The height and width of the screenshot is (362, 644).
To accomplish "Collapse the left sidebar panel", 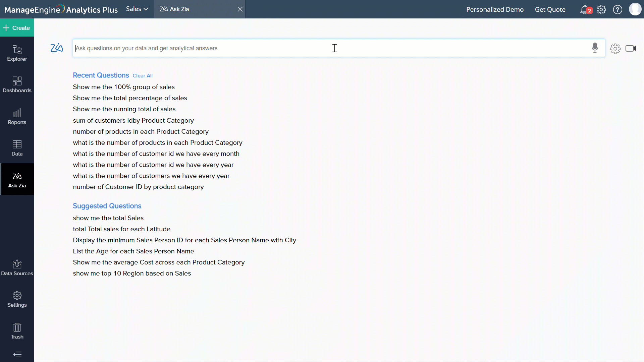I will pyautogui.click(x=17, y=354).
